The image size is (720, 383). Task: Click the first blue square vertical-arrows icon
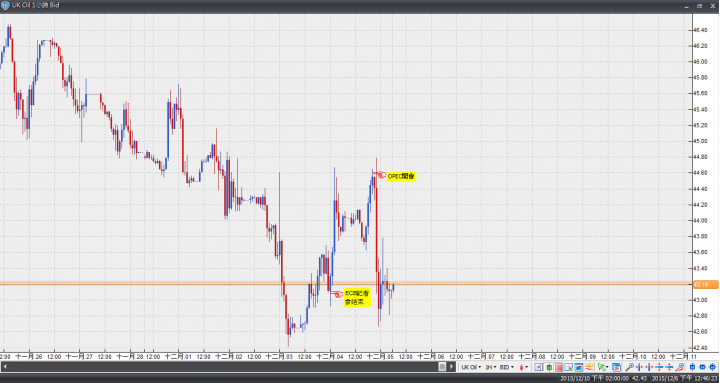tap(692, 367)
